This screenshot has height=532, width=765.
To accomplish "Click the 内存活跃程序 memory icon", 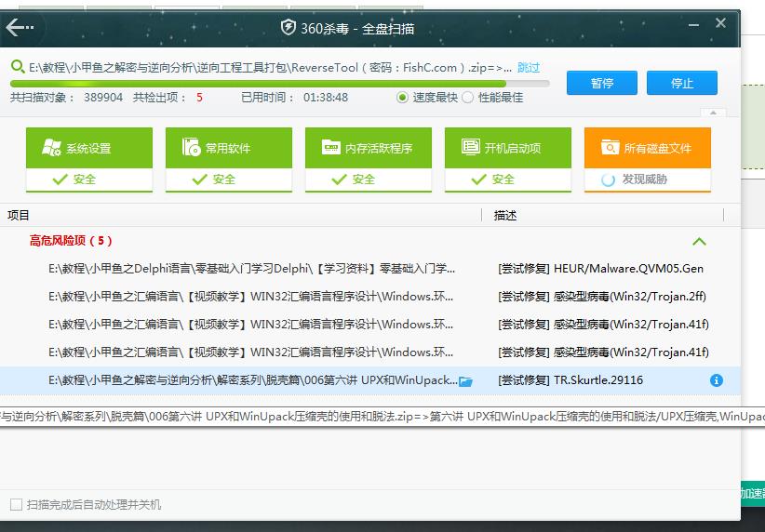I will (330, 147).
